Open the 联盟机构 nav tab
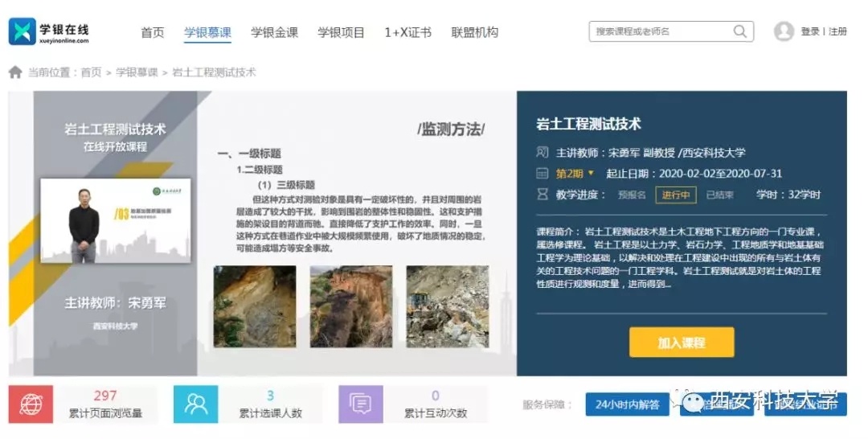868x439 pixels. [x=475, y=32]
